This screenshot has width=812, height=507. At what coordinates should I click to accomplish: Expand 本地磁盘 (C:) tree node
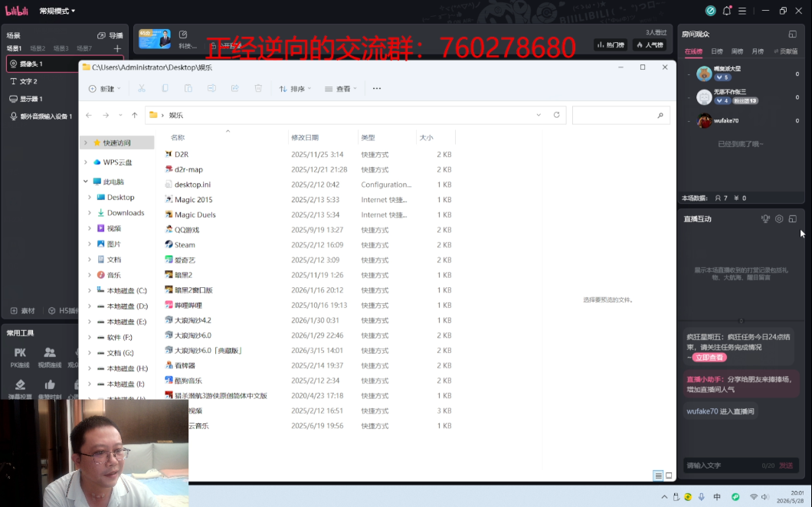[x=90, y=290]
